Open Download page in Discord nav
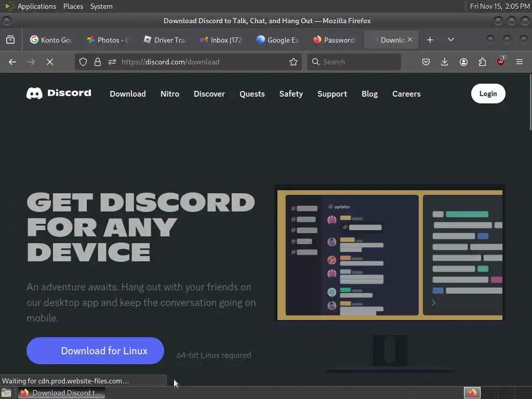 (x=128, y=94)
